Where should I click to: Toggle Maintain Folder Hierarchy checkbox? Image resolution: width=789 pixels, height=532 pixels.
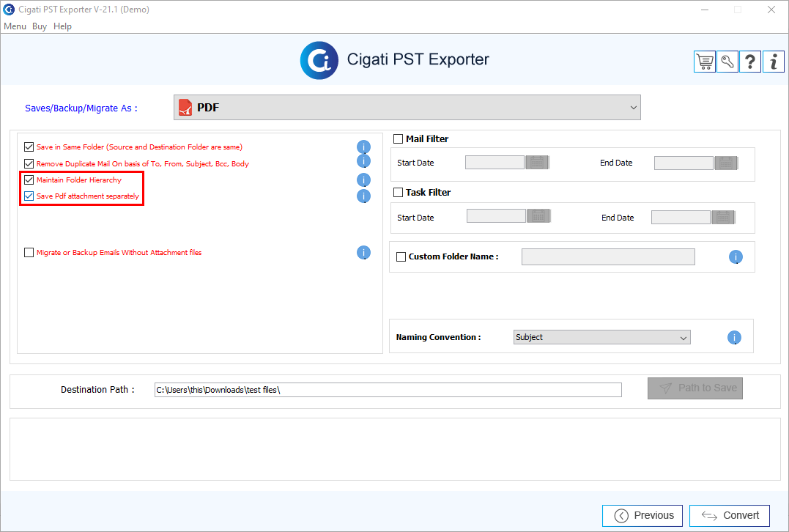click(x=29, y=180)
